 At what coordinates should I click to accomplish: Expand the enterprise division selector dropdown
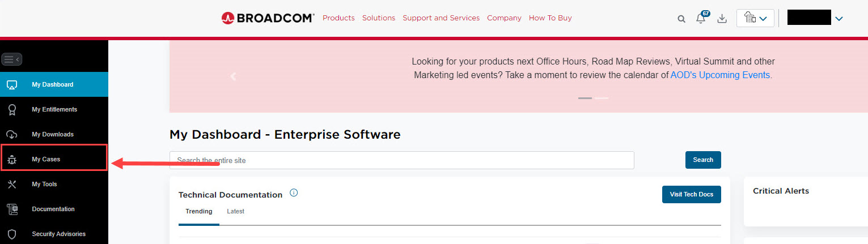point(755,18)
